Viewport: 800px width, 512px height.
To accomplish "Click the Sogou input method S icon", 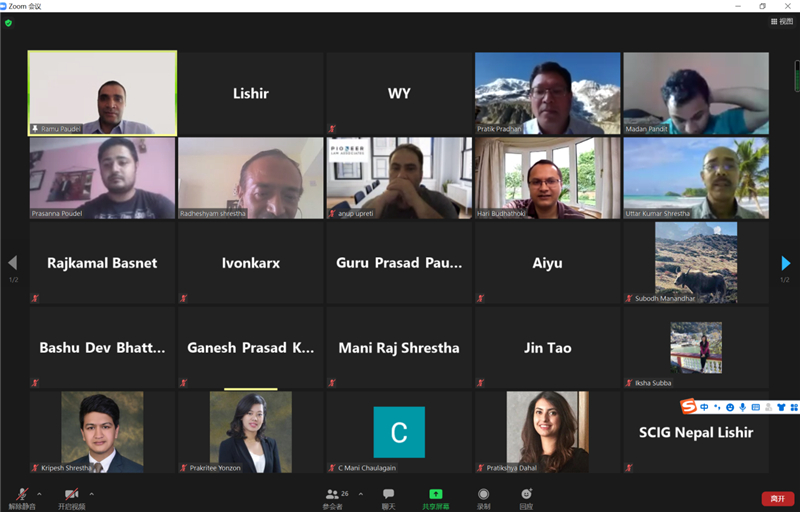I will (688, 406).
